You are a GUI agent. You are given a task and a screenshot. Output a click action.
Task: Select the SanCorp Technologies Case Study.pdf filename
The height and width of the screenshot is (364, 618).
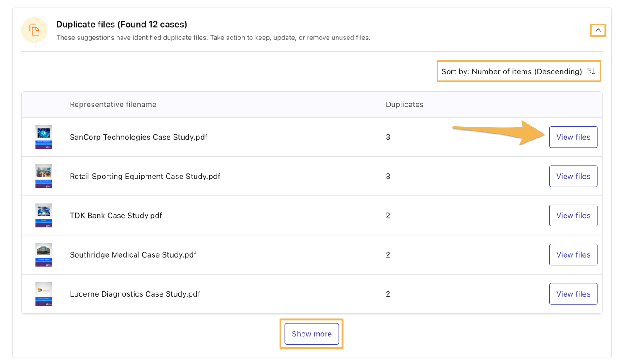139,137
